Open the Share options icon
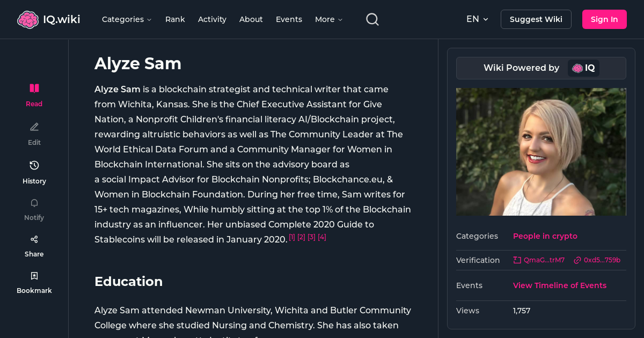The image size is (644, 338). (34, 239)
